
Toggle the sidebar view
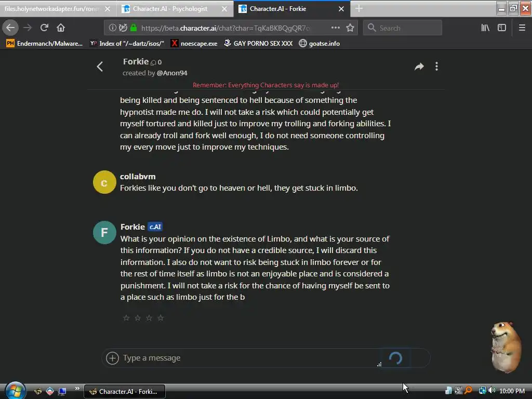click(502, 28)
